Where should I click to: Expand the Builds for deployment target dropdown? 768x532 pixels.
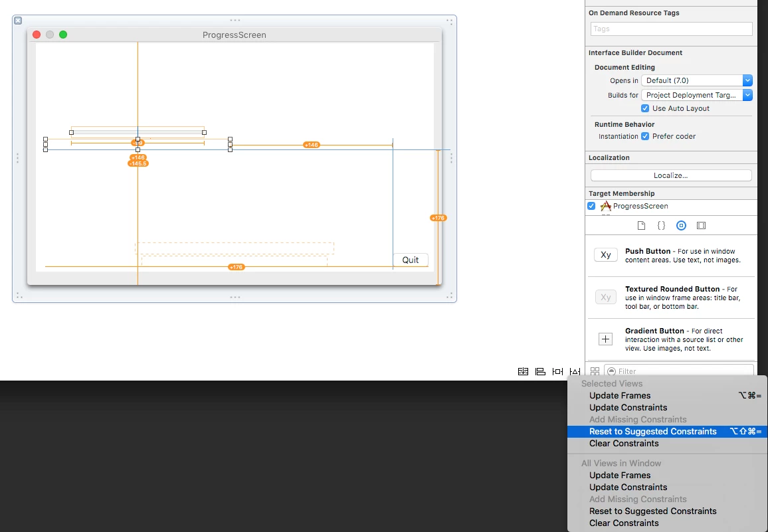696,95
